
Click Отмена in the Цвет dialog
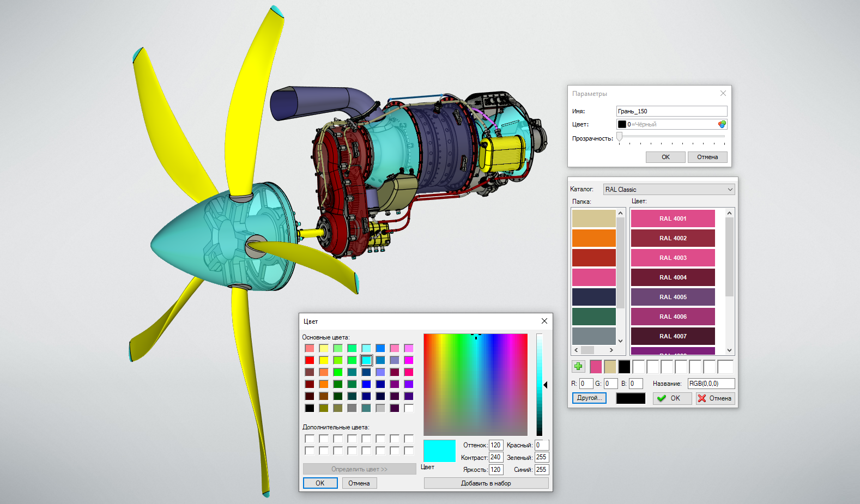pos(359,483)
